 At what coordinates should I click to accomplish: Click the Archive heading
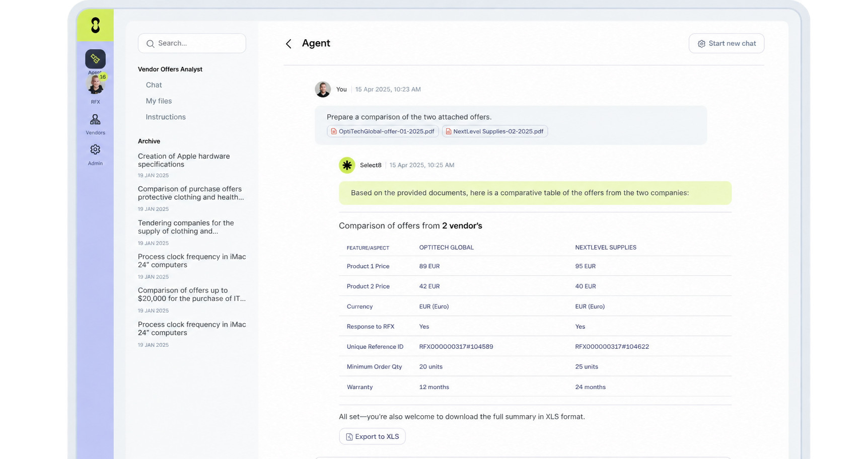coord(149,141)
